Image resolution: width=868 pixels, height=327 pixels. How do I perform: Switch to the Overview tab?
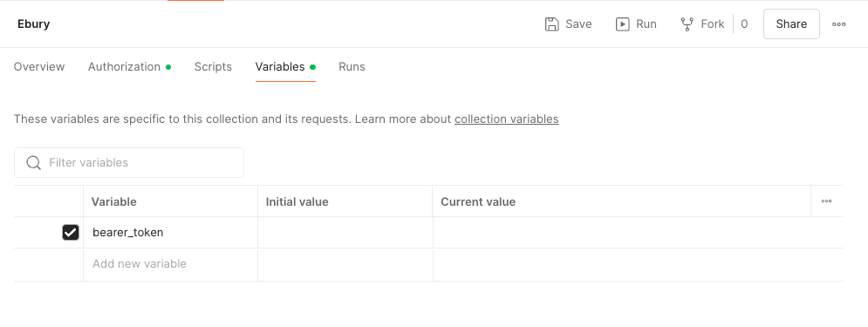pyautogui.click(x=39, y=67)
